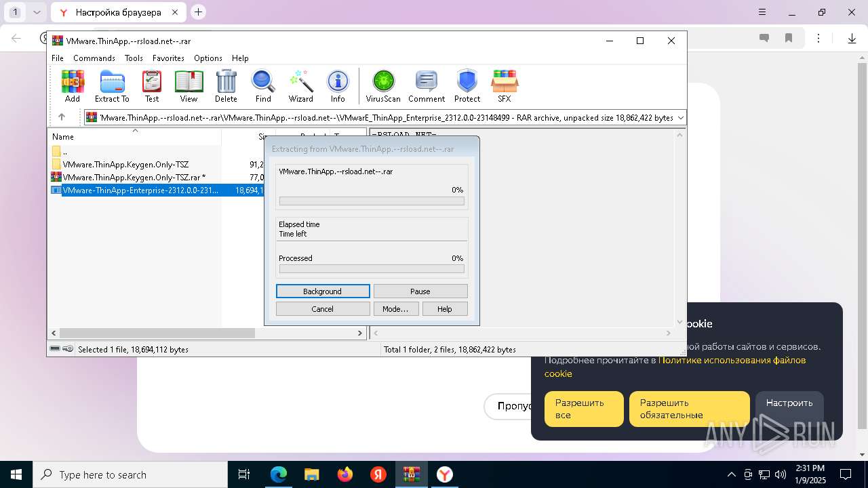This screenshot has height=488, width=868.
Task: Click the Help button in extraction dialog
Action: pos(445,309)
